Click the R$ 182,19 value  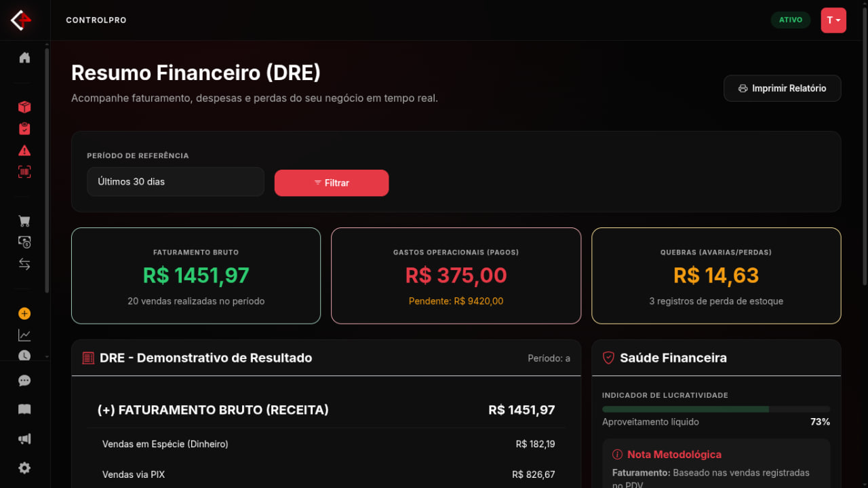tap(535, 445)
